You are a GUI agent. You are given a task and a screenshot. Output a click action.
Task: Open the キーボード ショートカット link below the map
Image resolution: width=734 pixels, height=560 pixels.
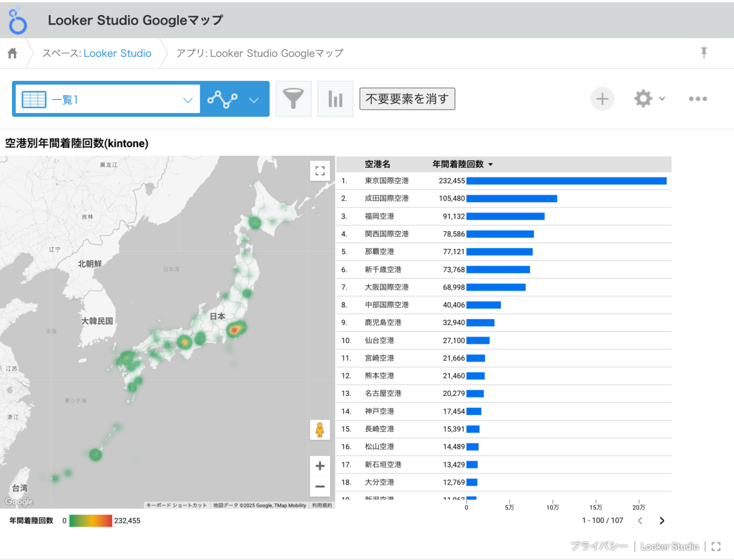pyautogui.click(x=176, y=505)
